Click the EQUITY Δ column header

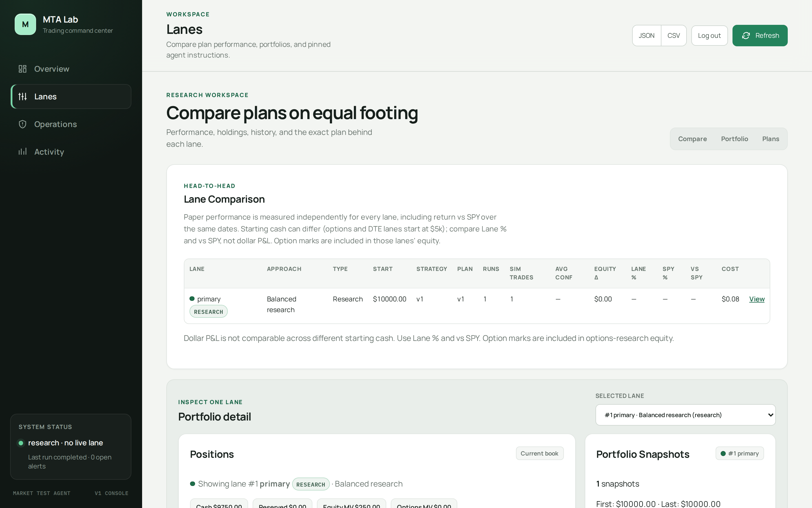coord(605,273)
